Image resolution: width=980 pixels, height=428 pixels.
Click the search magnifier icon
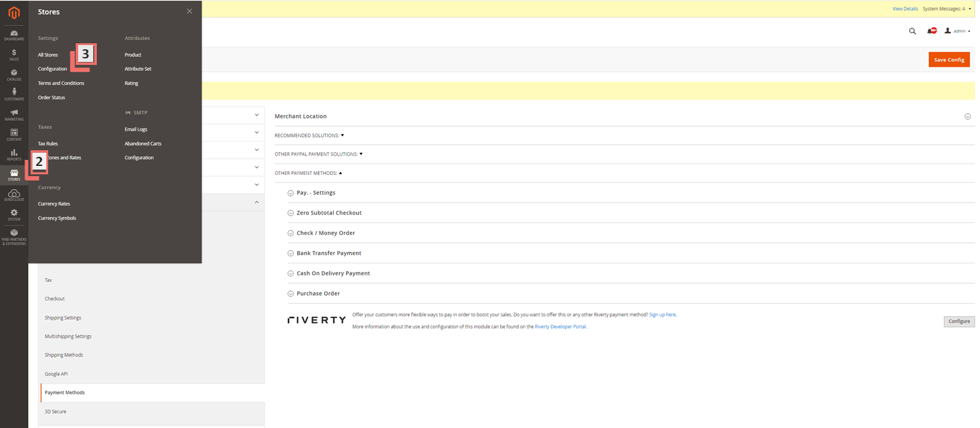point(912,31)
